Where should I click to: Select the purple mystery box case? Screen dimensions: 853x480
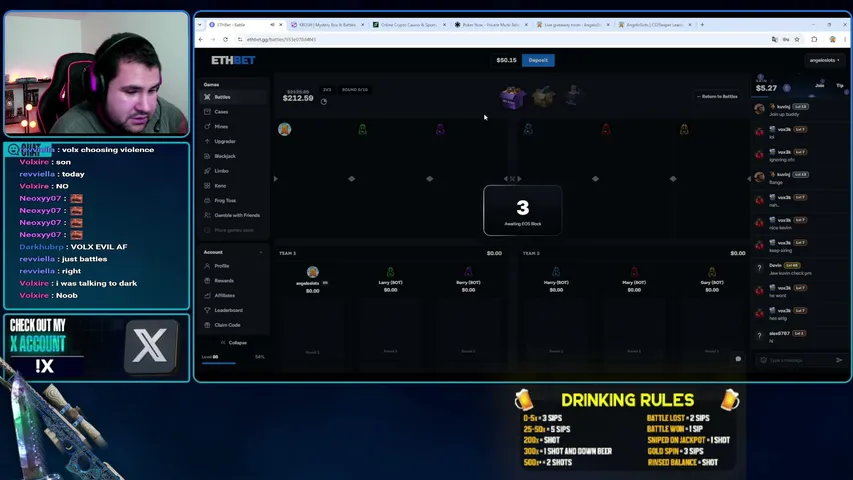[512, 97]
